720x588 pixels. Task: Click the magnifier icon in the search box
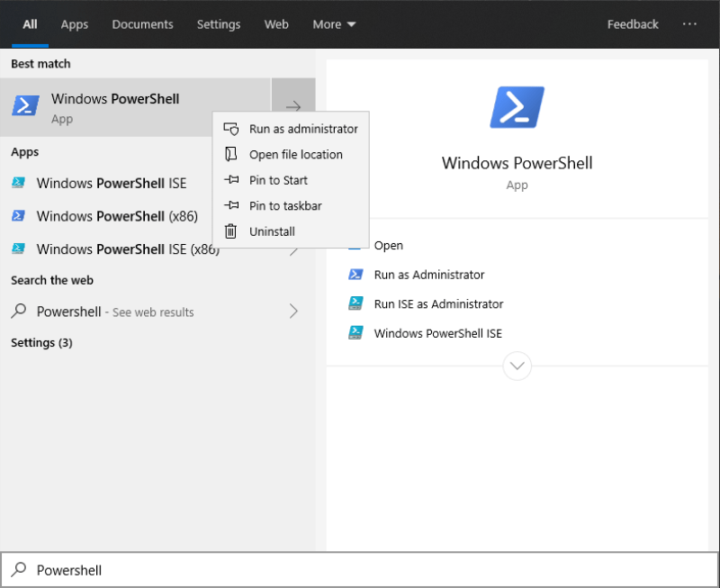19,570
